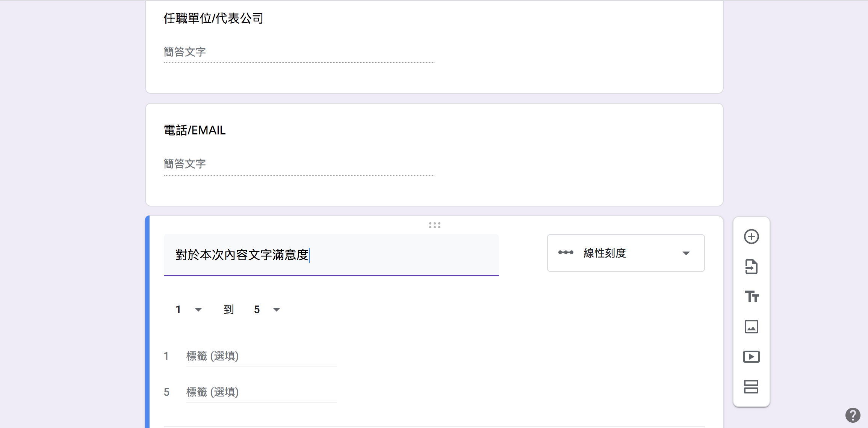Add a new question
Screen dimensions: 868x428
coord(751,237)
